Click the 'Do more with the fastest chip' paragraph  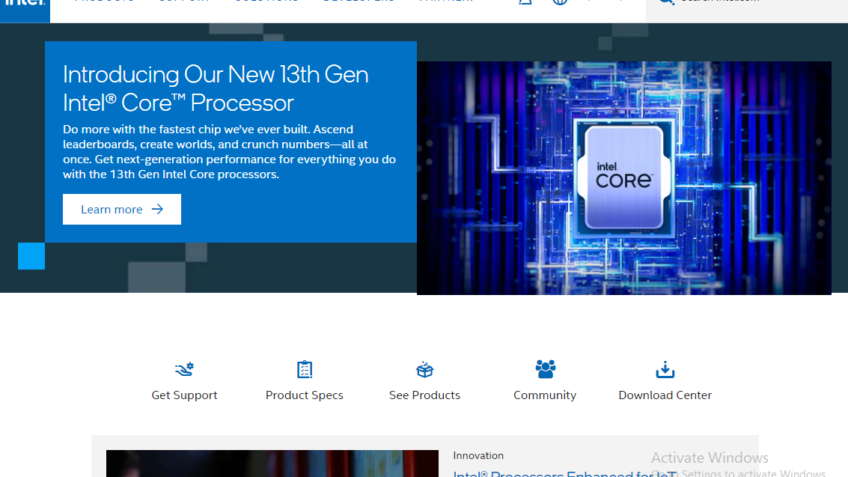(x=229, y=152)
